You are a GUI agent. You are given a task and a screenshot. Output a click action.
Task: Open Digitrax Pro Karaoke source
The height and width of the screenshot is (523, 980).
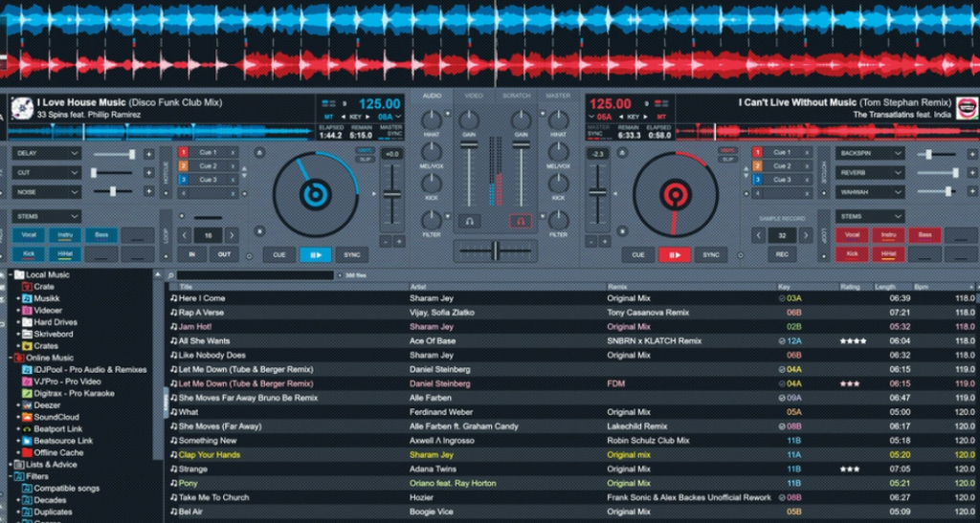click(x=74, y=393)
